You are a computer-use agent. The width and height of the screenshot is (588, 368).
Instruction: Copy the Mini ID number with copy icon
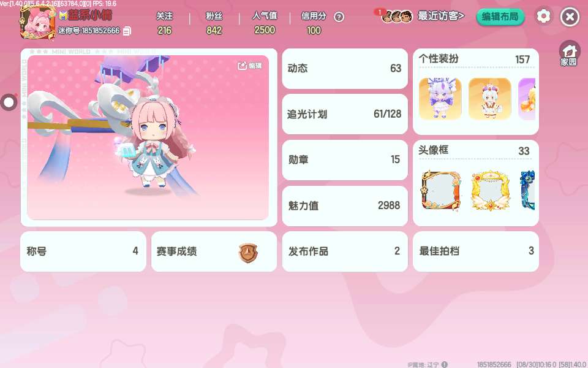[127, 31]
